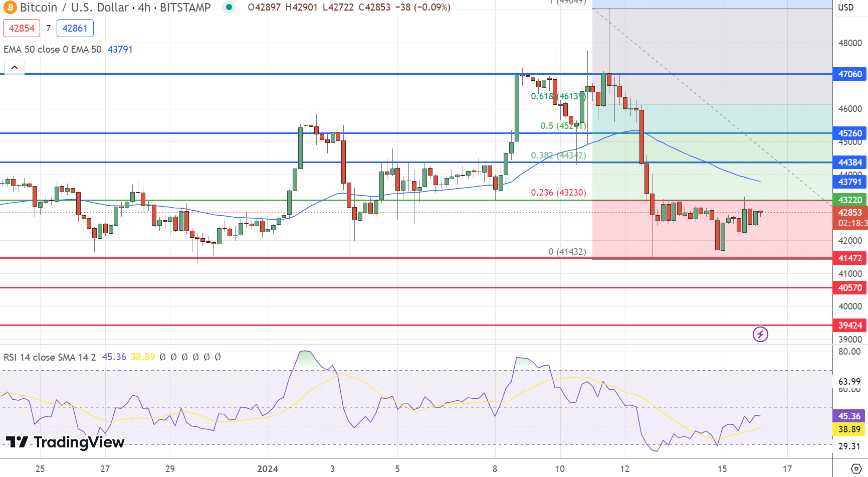Click the green market status dot
Screen dimensions: 868x477
click(x=229, y=8)
